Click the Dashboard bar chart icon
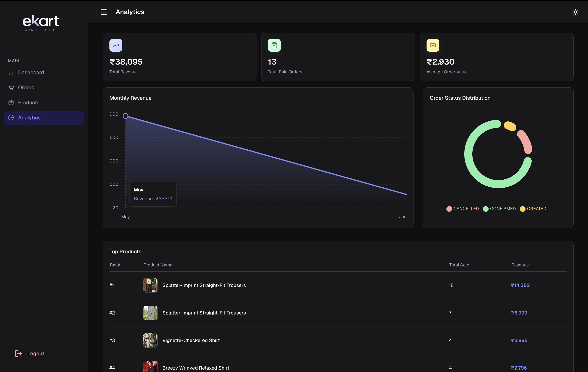588x372 pixels. tap(11, 72)
